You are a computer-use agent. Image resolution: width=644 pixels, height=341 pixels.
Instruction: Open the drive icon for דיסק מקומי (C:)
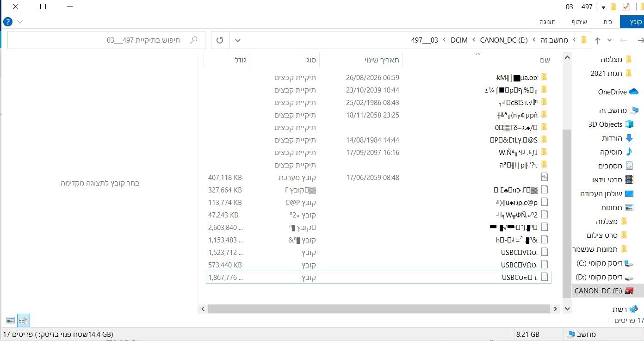(629, 263)
